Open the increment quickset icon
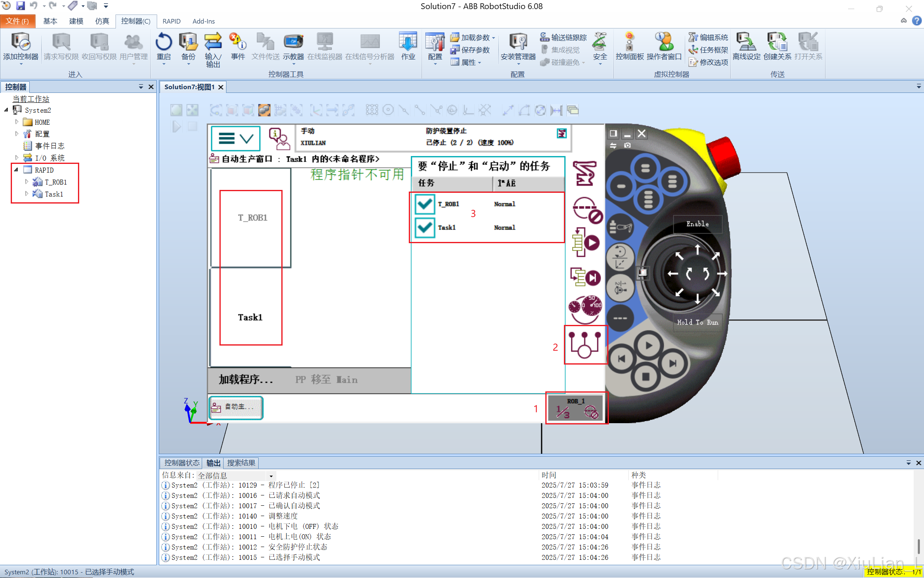 pyautogui.click(x=587, y=210)
